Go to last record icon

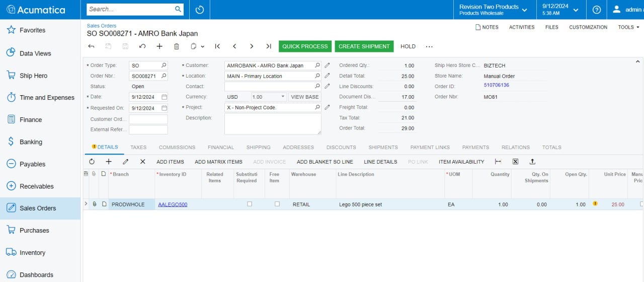click(269, 46)
